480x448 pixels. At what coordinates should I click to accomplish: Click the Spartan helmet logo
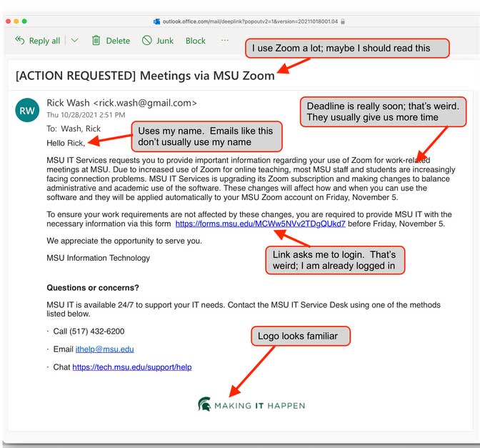[204, 405]
